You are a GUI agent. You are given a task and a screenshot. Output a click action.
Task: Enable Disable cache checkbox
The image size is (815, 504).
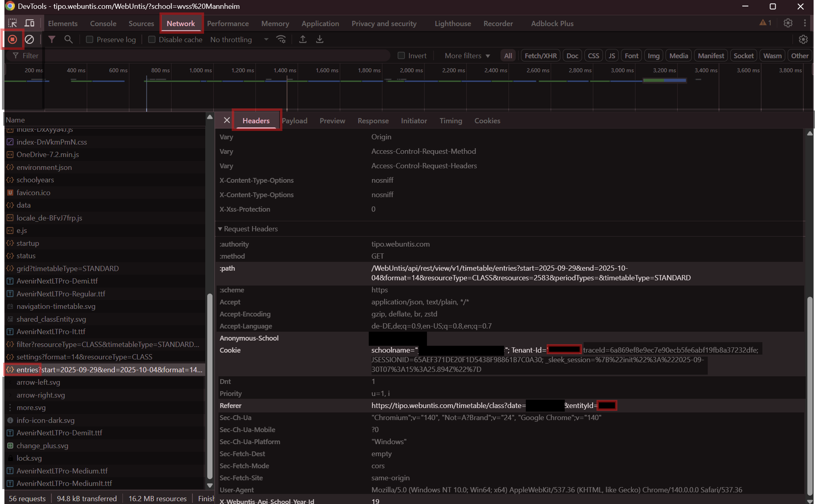coord(152,39)
